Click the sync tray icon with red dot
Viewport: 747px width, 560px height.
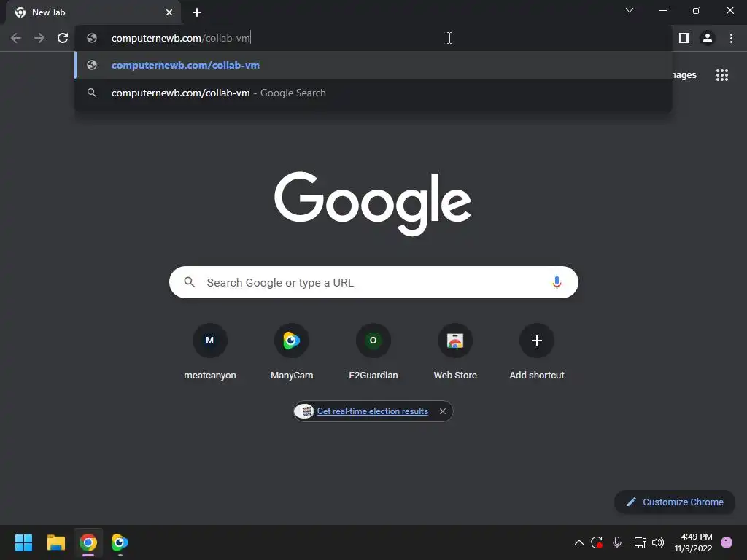[x=597, y=542]
